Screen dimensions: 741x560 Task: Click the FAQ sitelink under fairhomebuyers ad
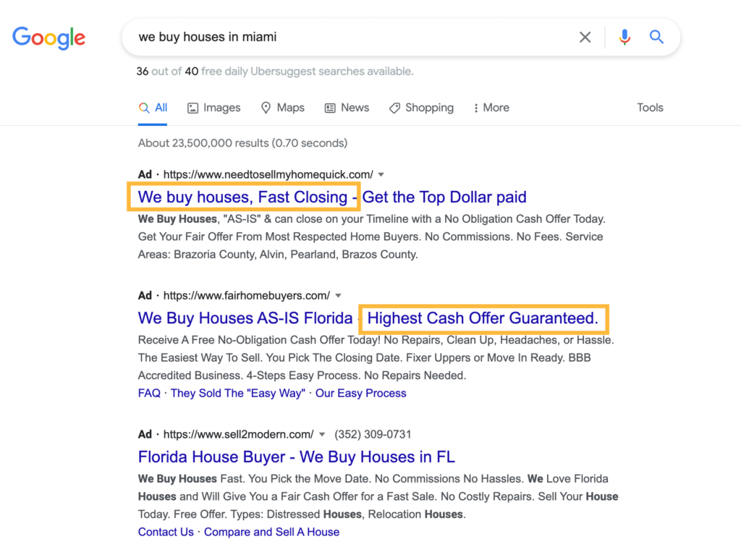[148, 393]
